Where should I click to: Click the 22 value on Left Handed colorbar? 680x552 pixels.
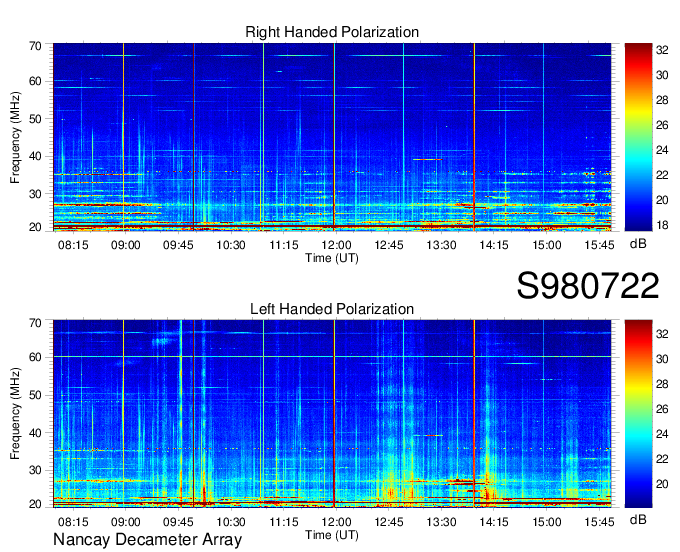(662, 459)
